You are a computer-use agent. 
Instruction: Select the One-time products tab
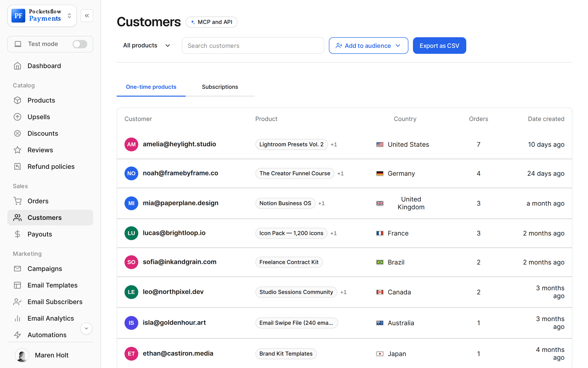click(151, 87)
